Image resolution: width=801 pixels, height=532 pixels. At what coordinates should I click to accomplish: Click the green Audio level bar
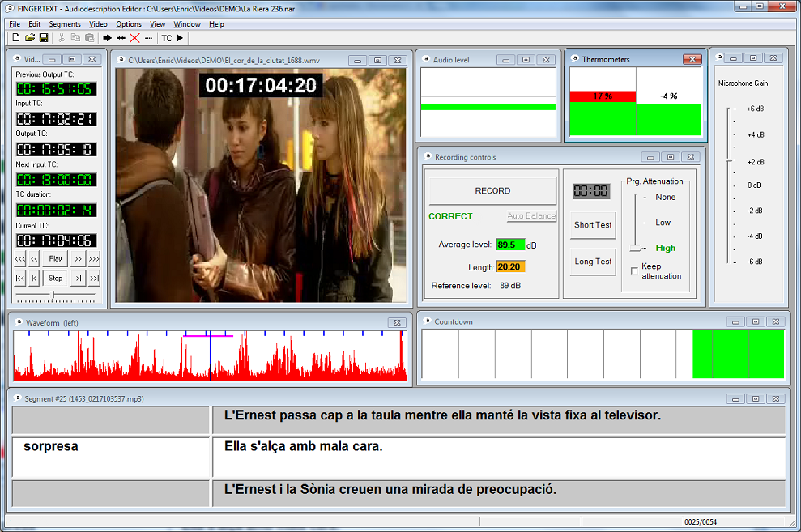pos(488,107)
